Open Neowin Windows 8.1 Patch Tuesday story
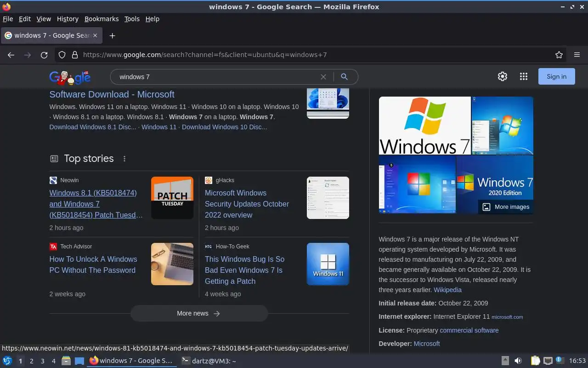This screenshot has width=588, height=368. [96, 204]
